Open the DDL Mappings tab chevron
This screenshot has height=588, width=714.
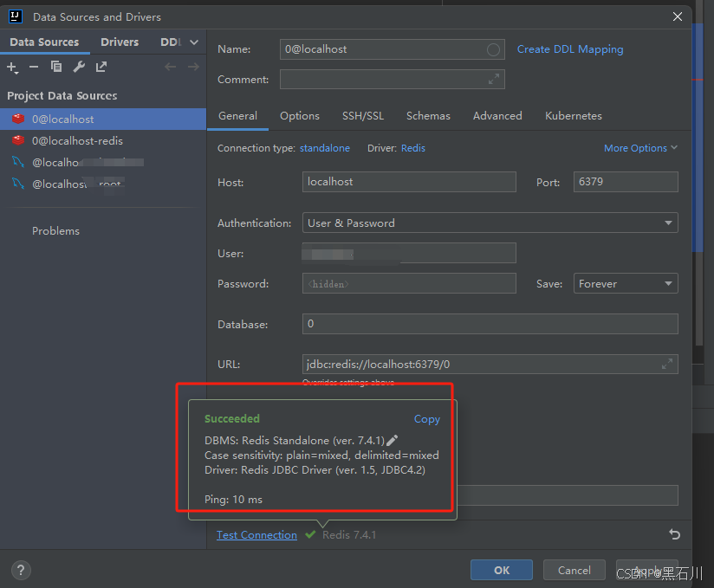[x=192, y=42]
